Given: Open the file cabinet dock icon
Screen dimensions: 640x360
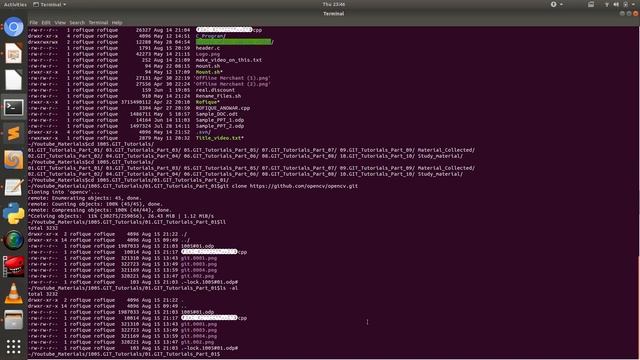Looking at the screenshot, I should pos(13,320).
